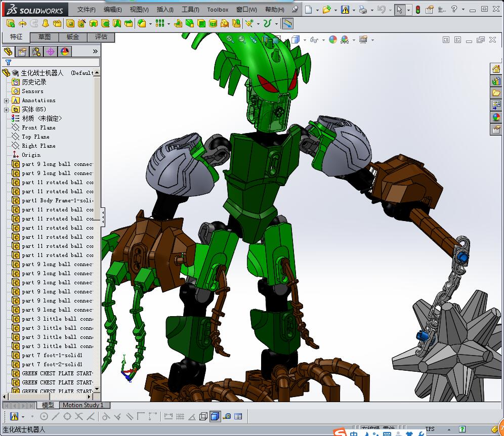Open the 视图(V) menu
This screenshot has height=436, width=504.
point(139,10)
